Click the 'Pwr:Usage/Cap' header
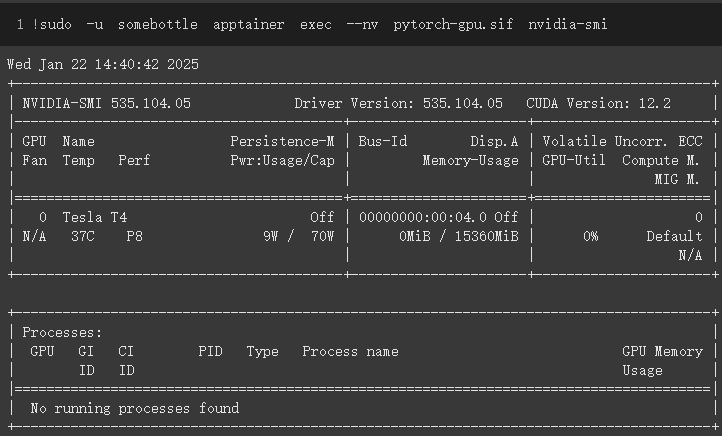The height and width of the screenshot is (436, 722). tap(282, 161)
